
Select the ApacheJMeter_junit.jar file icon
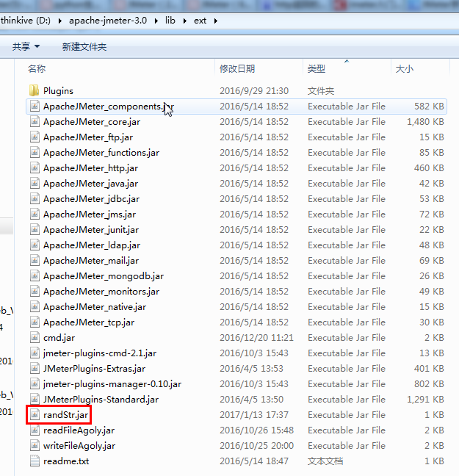[x=35, y=229]
